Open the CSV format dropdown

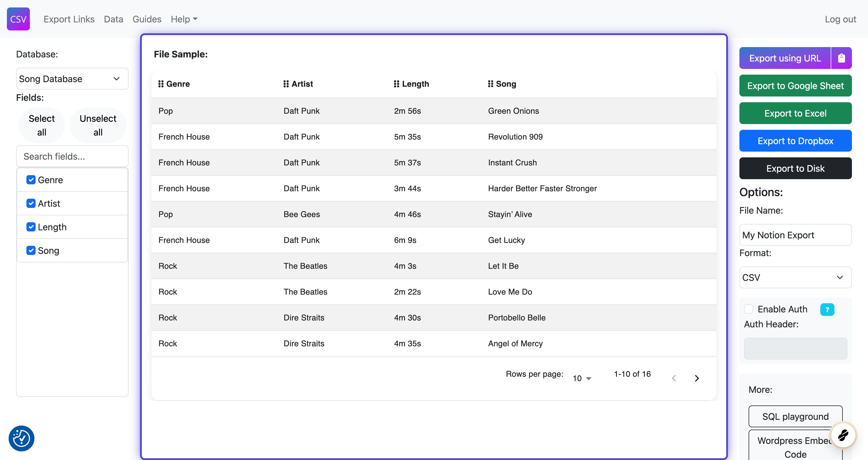click(795, 277)
